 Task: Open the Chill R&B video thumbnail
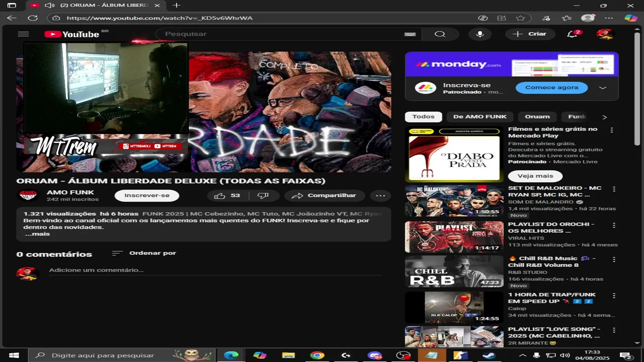click(x=454, y=271)
